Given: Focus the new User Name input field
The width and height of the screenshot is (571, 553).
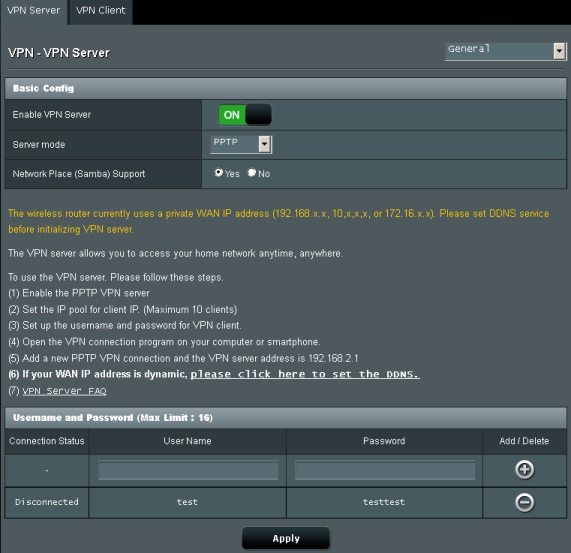Looking at the screenshot, I should (188, 470).
